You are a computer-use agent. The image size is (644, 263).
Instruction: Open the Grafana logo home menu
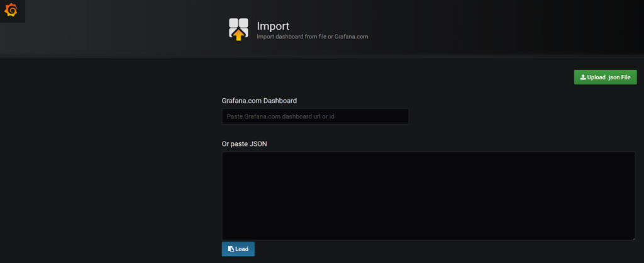coord(11,10)
